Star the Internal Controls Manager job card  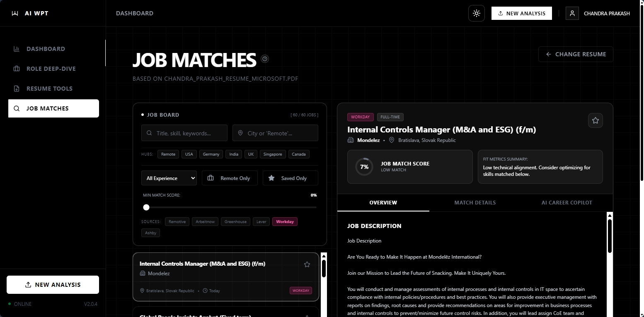click(307, 264)
